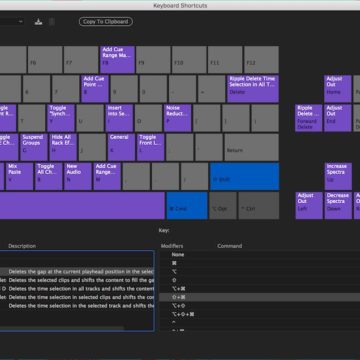Screen dimensions: 360x360
Task: Select the O key
Action: (x=148, y=118)
